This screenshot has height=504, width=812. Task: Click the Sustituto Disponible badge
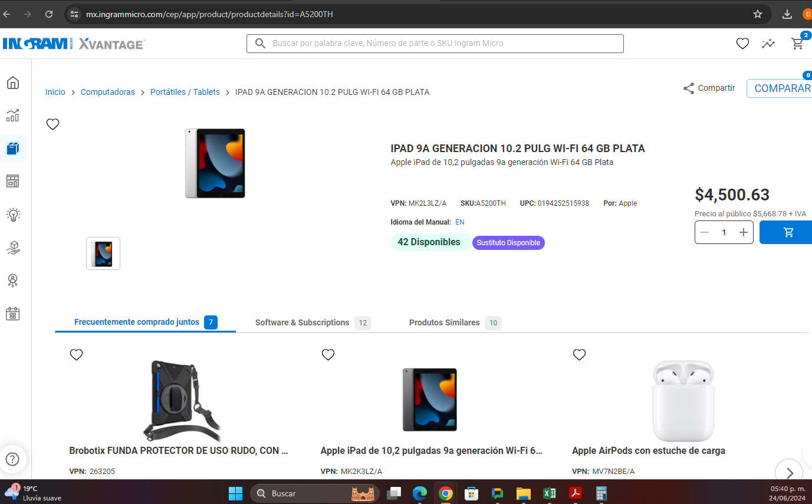click(508, 243)
